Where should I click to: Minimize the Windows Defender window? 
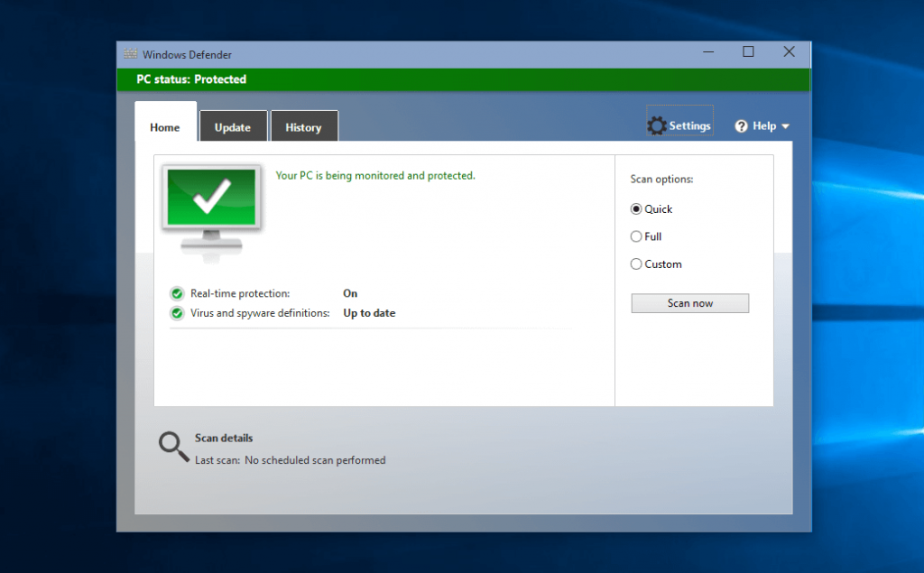coord(707,52)
